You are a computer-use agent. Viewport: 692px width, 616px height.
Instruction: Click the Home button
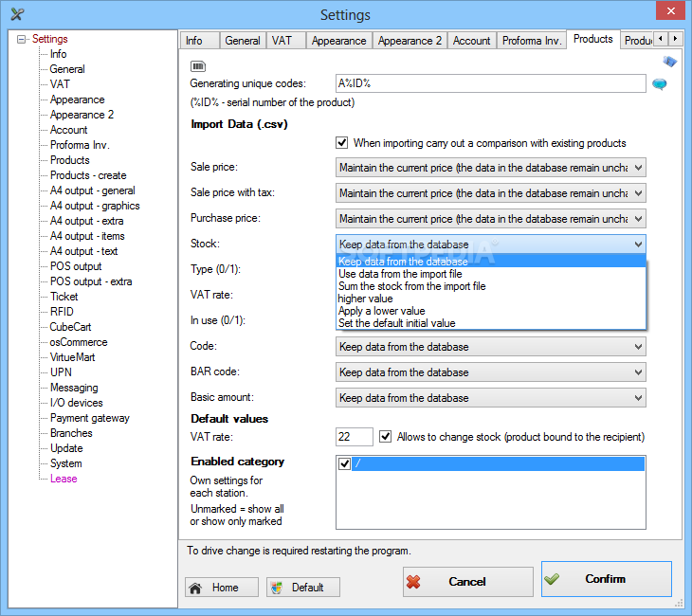click(222, 588)
